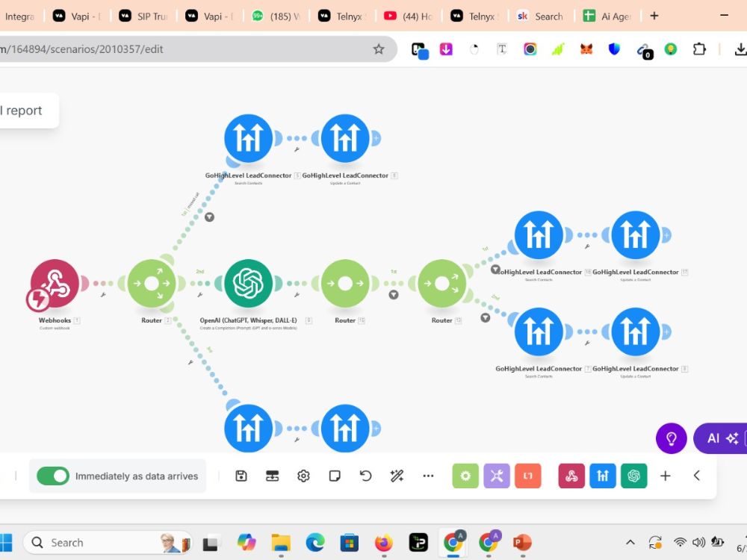Open the notes icon in the toolbar
The width and height of the screenshot is (747, 560).
pos(335,476)
